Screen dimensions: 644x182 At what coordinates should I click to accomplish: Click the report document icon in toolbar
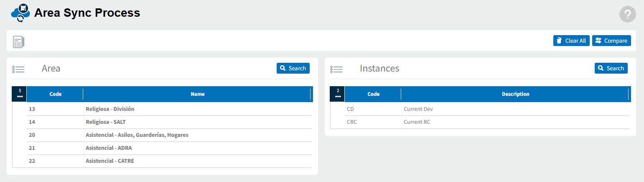[x=19, y=42]
